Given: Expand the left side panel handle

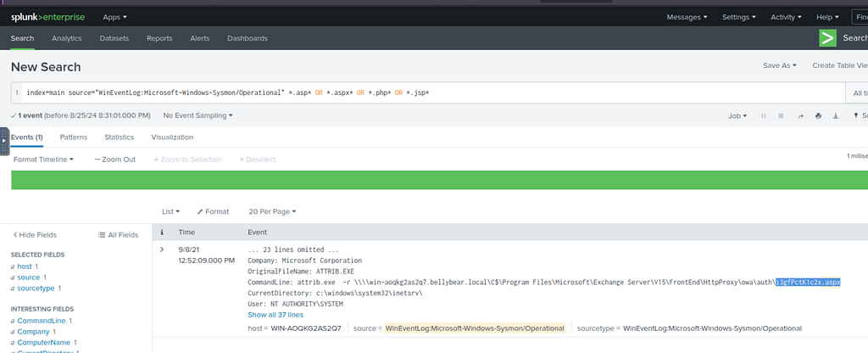Looking at the screenshot, I should tap(4, 142).
